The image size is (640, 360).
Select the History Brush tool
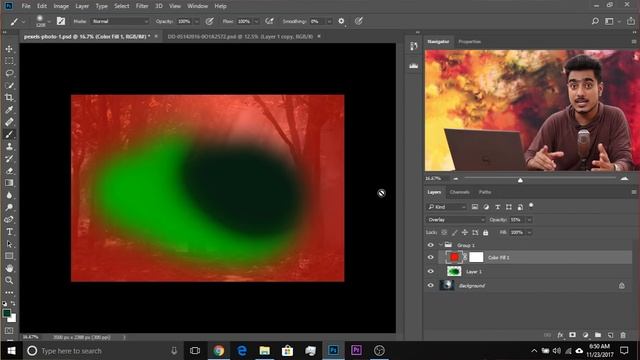point(9,159)
